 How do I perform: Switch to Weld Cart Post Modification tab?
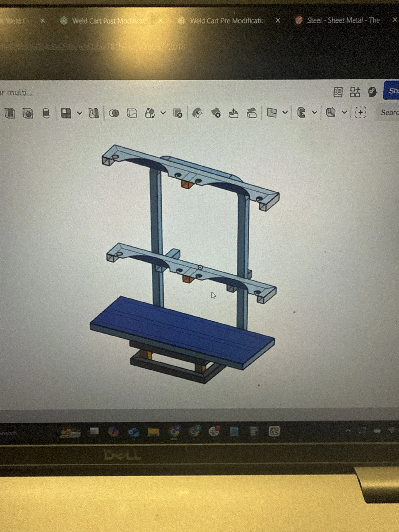(x=108, y=21)
